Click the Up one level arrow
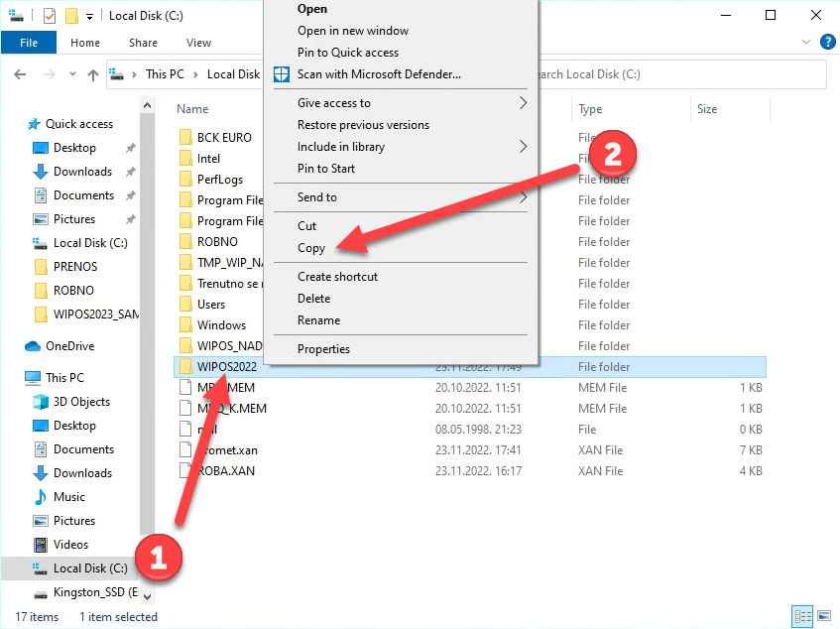This screenshot has height=629, width=840. [x=93, y=74]
